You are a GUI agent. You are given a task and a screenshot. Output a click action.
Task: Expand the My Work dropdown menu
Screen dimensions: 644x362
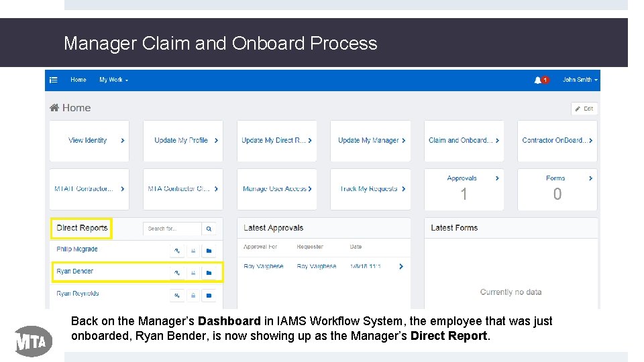113,80
